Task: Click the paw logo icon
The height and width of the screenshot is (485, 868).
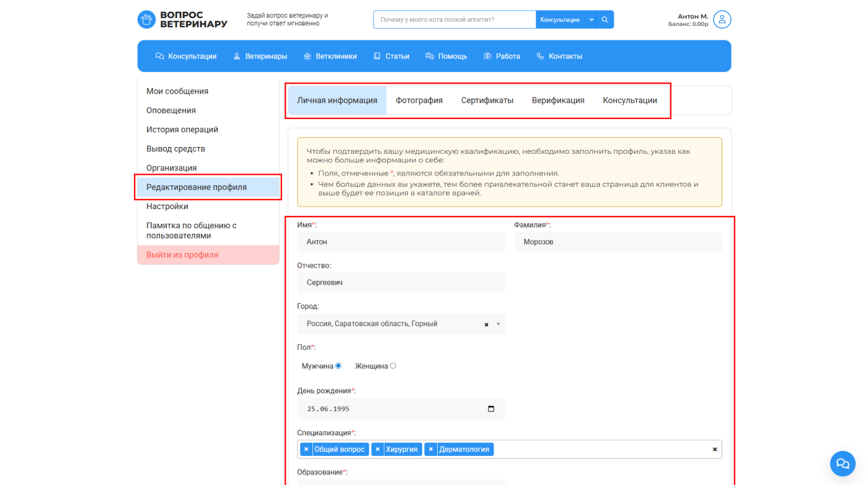Action: [147, 19]
